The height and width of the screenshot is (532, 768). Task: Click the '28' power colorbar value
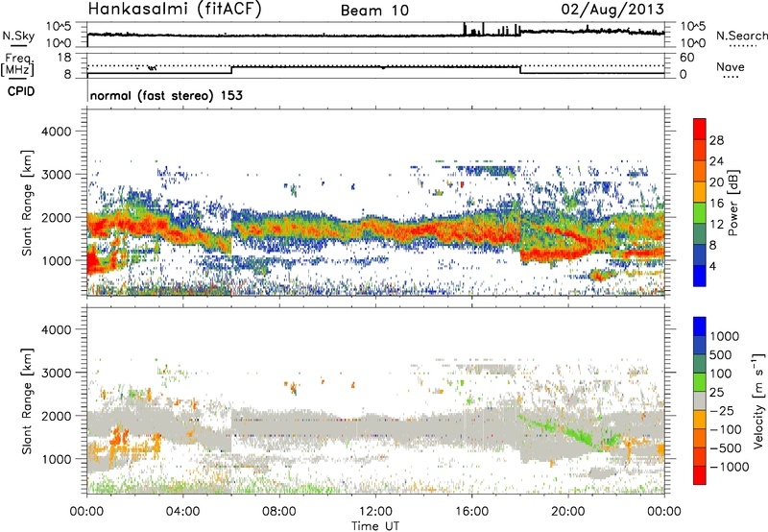(x=716, y=140)
